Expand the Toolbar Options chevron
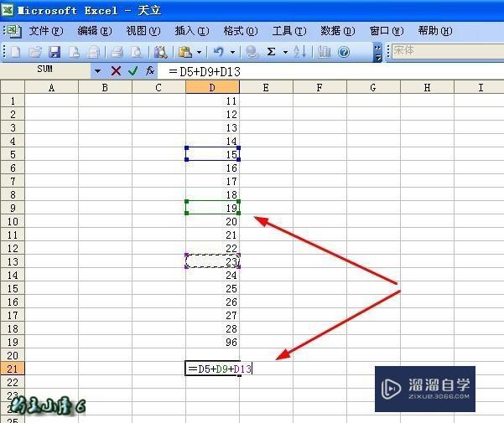This screenshot has width=504, height=423. coord(378,52)
